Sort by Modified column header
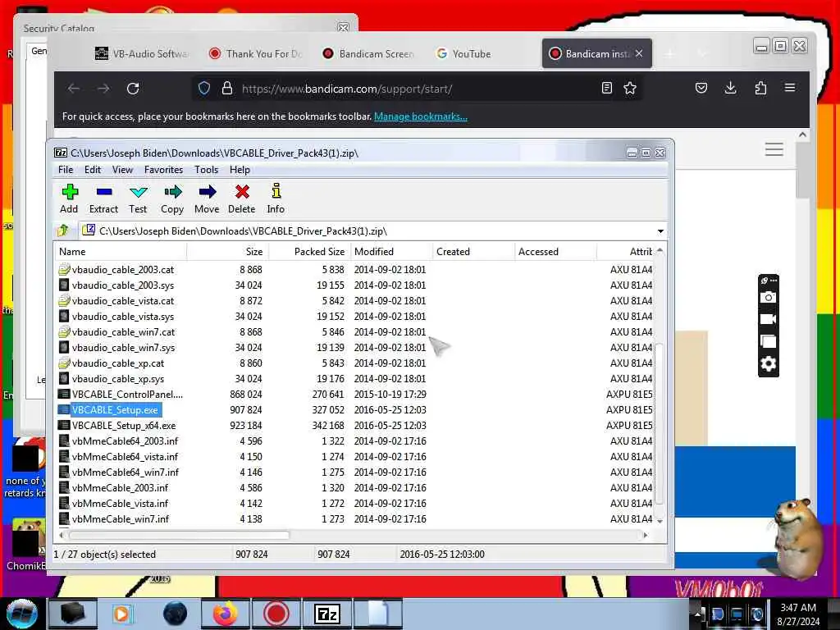840x630 pixels. pyautogui.click(x=391, y=252)
